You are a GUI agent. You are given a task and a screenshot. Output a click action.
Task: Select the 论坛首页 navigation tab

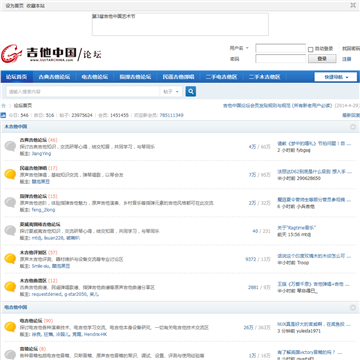16,77
